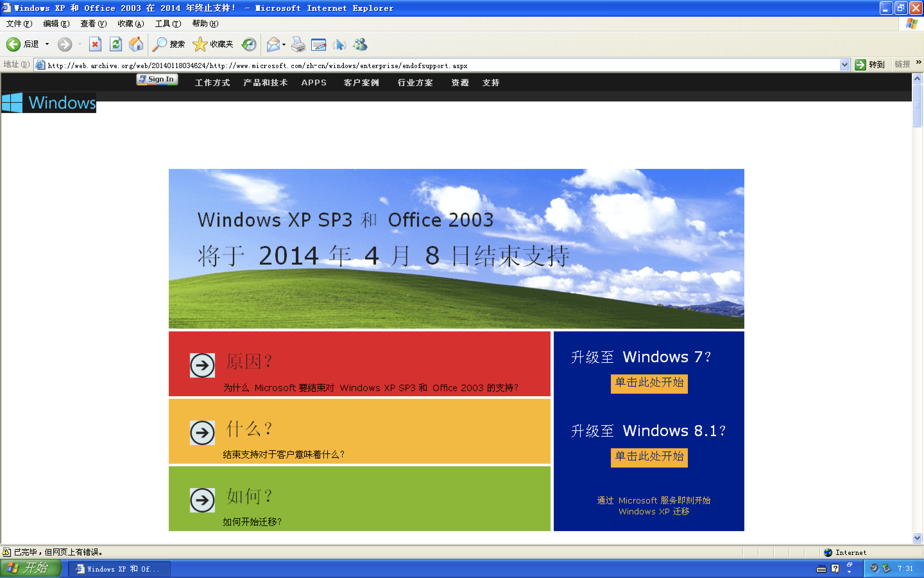Click the Windows flag throbber icon
The height and width of the screenshot is (578, 924).
coord(911,24)
